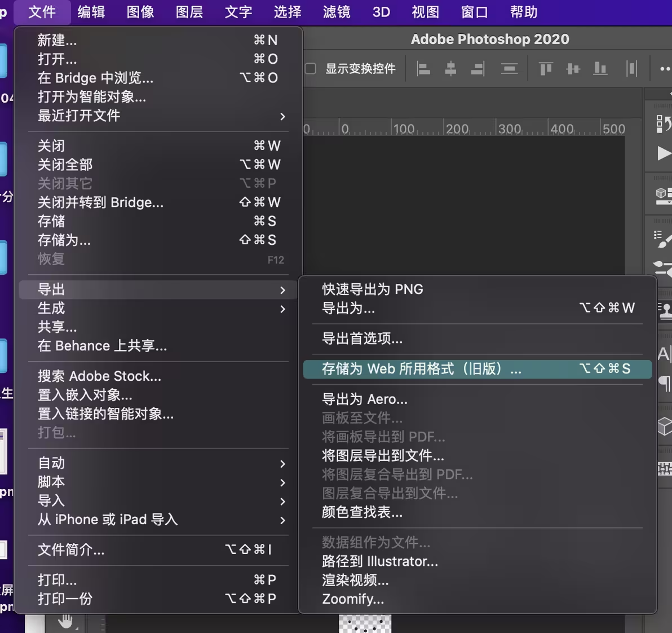
Task: Open the Actions panel play icon
Action: coord(664,153)
